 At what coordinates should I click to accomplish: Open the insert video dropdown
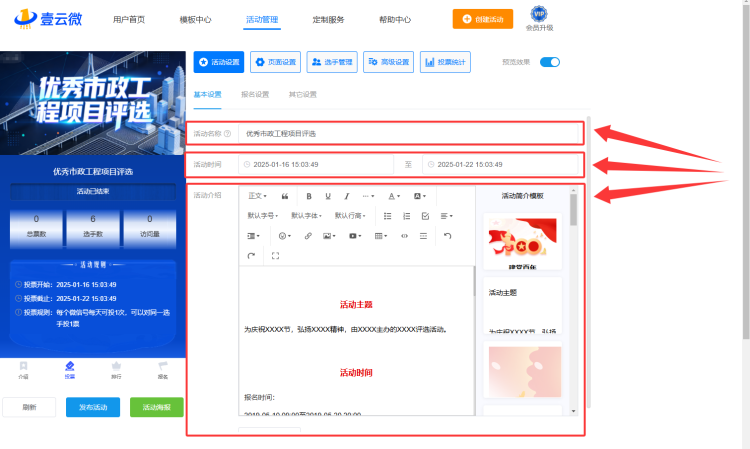click(355, 236)
